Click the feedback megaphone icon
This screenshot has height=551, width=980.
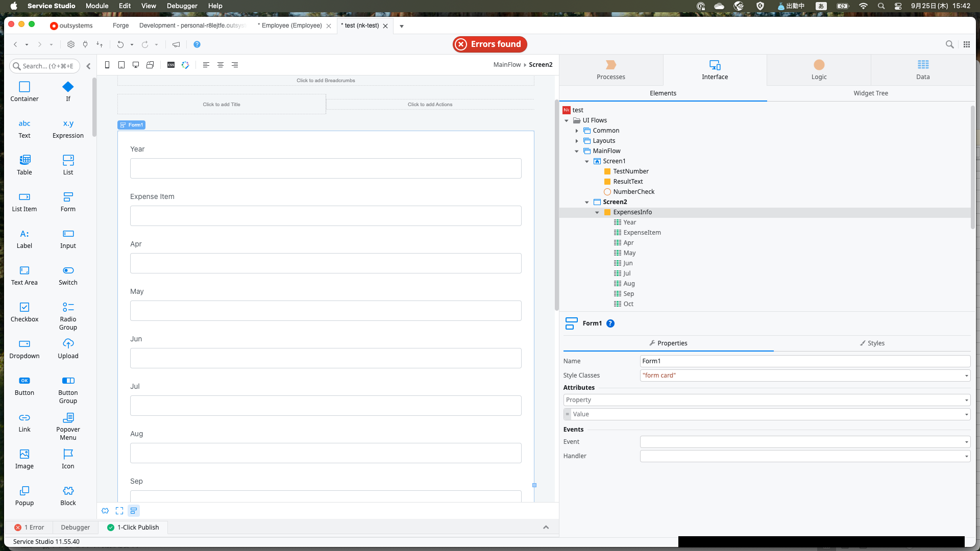[x=176, y=44]
